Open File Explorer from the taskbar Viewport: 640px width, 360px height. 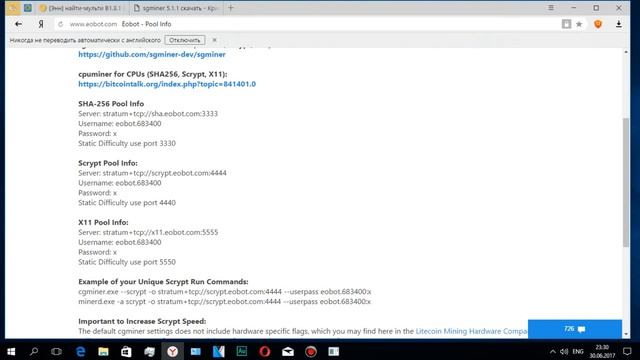point(103,351)
